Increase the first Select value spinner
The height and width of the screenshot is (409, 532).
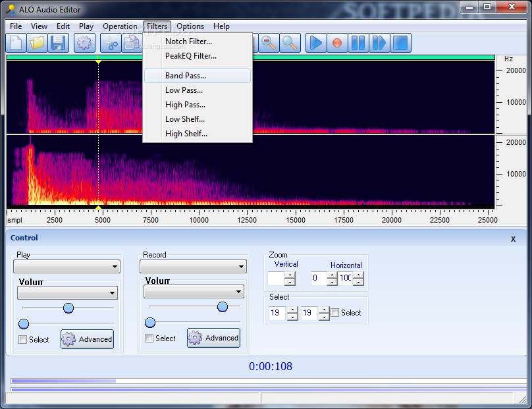(x=292, y=310)
